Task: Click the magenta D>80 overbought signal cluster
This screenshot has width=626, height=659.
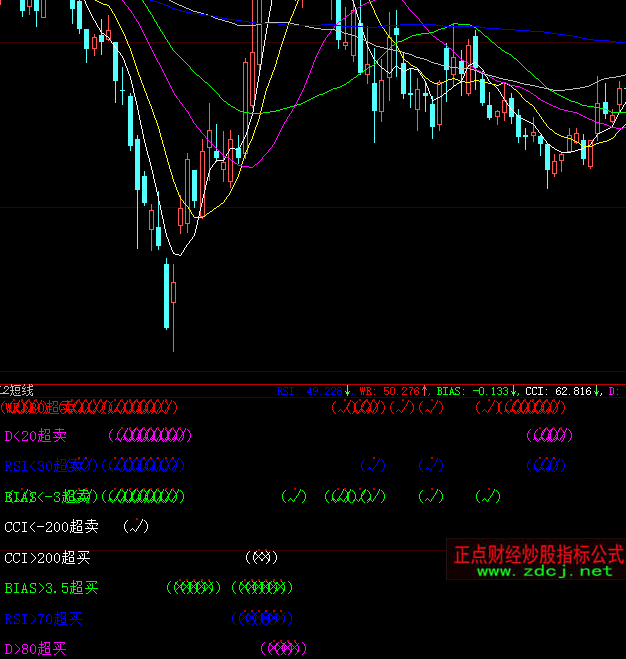Action: [282, 649]
